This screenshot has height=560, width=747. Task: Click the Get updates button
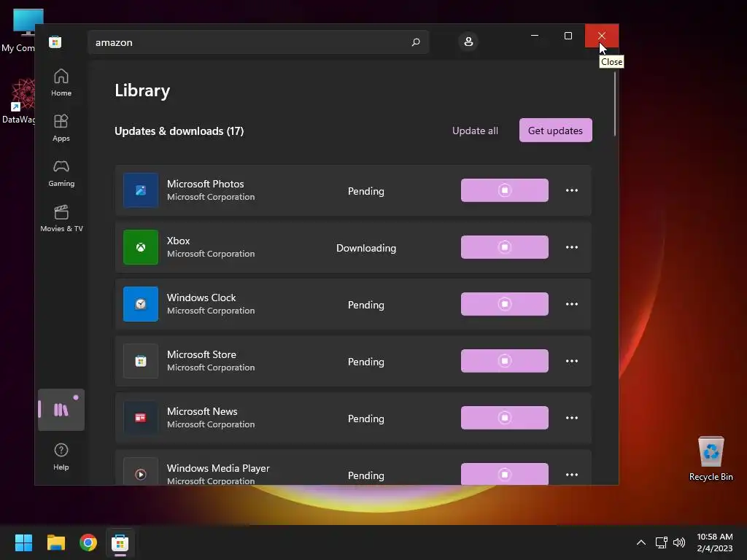click(555, 131)
